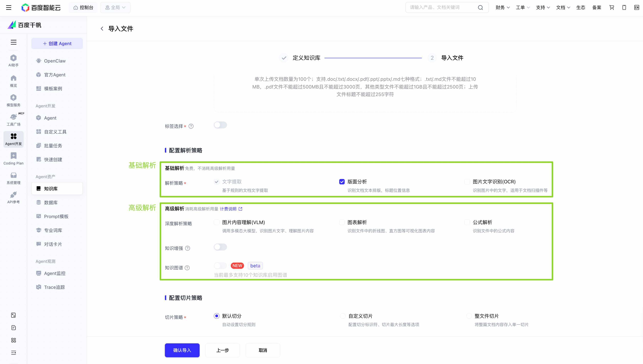Switch language with EN icon
The height and width of the screenshot is (364, 643).
636,8
